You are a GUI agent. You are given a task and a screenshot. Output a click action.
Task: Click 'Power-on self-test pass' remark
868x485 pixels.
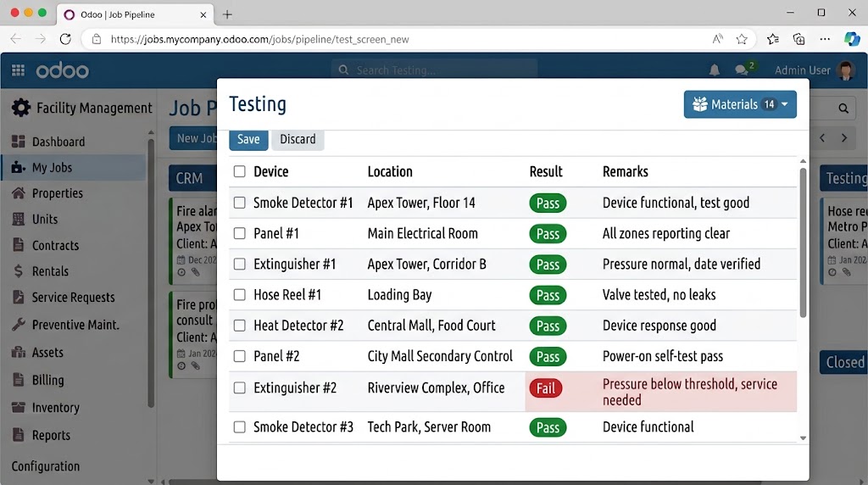663,356
